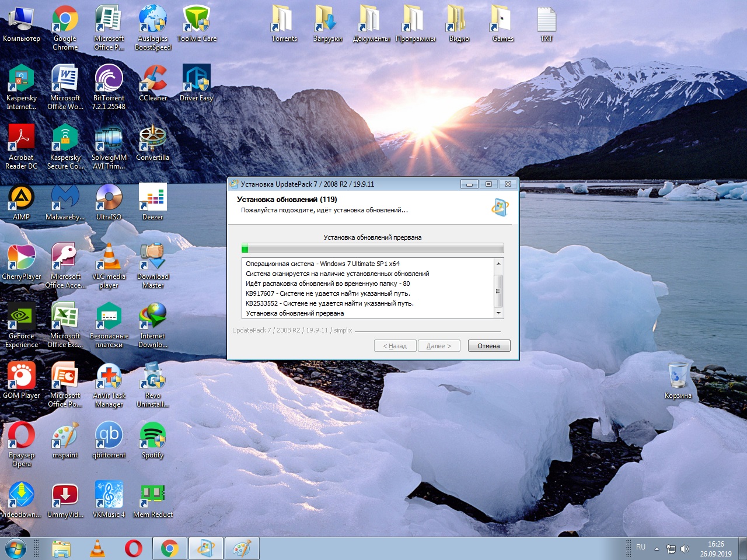Launch Kaspersky Secure Connection shortcut
This screenshot has height=560, width=747.
point(65,147)
